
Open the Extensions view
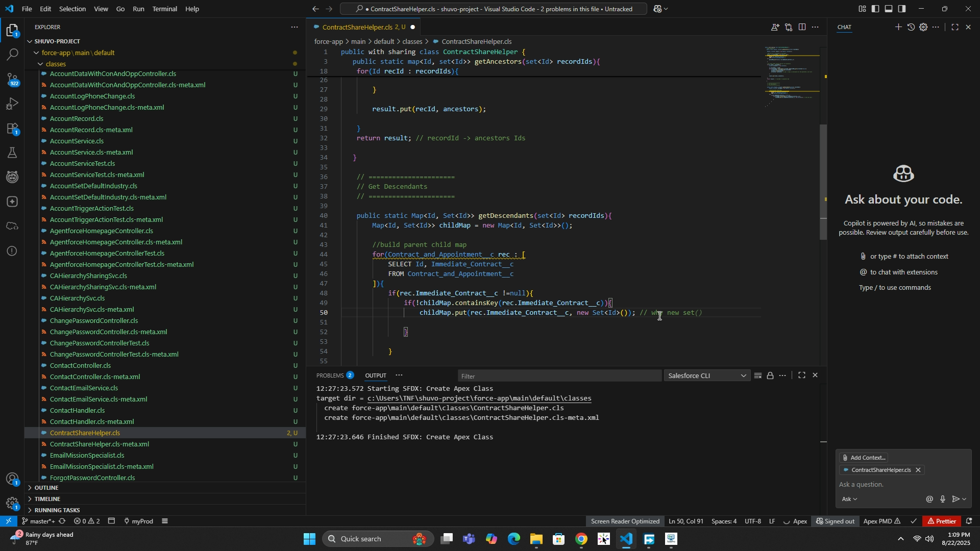12,129
